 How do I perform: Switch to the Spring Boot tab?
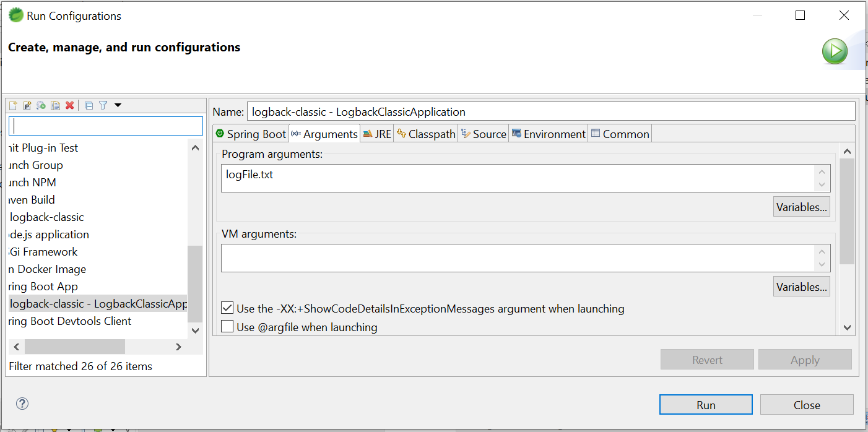tap(251, 134)
